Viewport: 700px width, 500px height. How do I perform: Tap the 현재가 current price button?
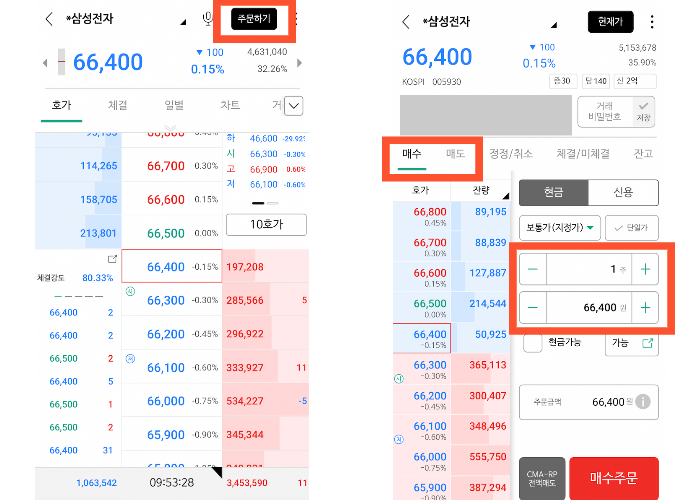(610, 22)
